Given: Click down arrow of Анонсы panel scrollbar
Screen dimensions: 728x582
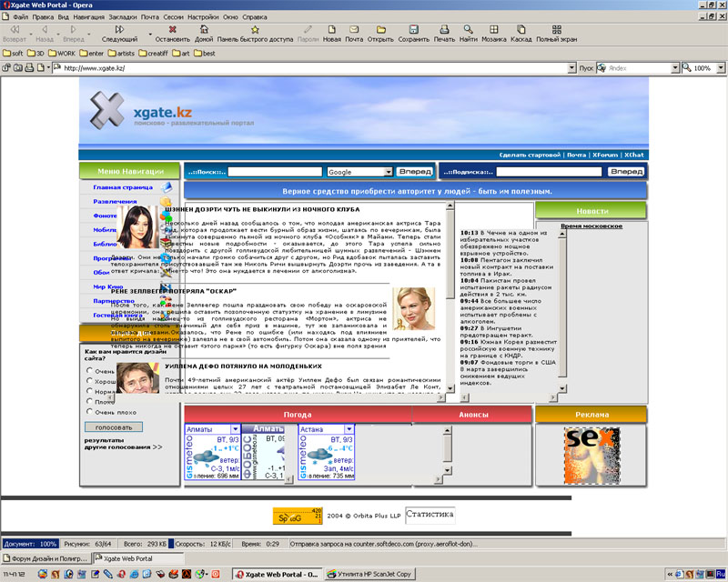Looking at the screenshot, I should coord(447,470).
